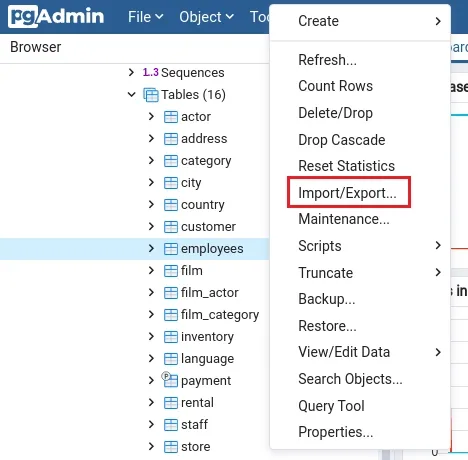Viewport: 468px width, 460px height.
Task: Open the Scripts submenu
Action: pyautogui.click(x=360, y=246)
